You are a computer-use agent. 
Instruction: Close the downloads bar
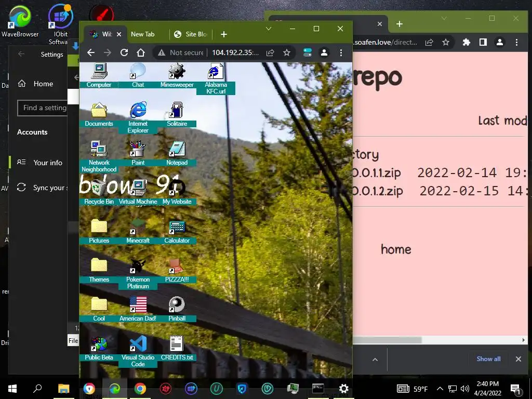coord(518,359)
